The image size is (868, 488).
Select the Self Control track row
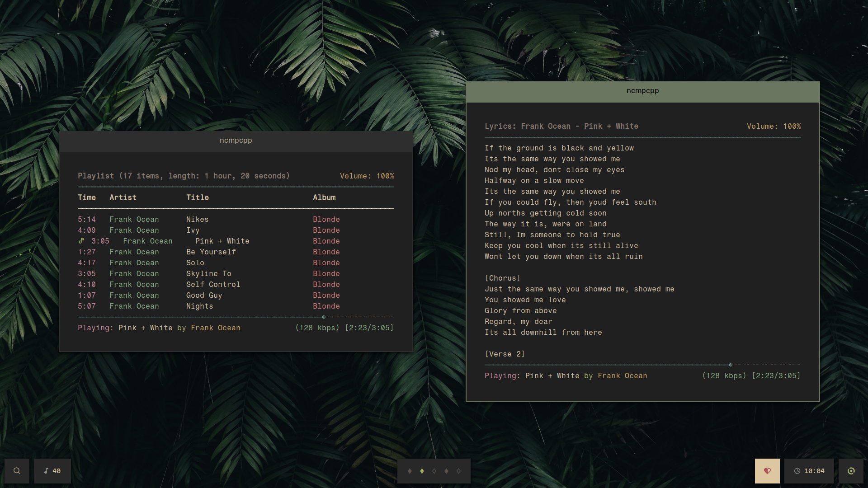click(213, 284)
